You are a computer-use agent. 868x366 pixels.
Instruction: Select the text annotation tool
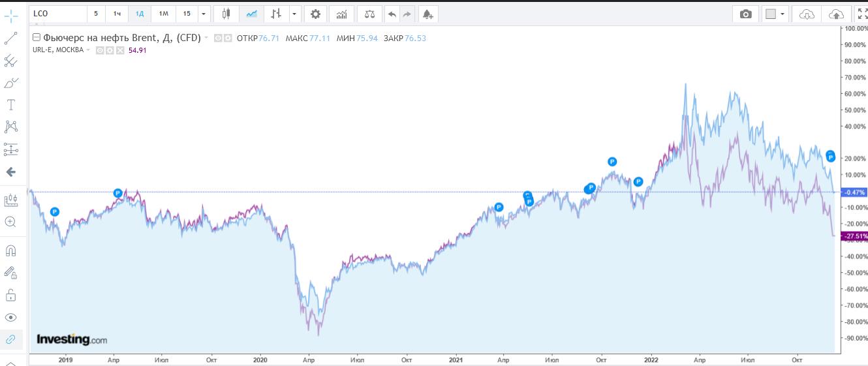click(x=11, y=105)
